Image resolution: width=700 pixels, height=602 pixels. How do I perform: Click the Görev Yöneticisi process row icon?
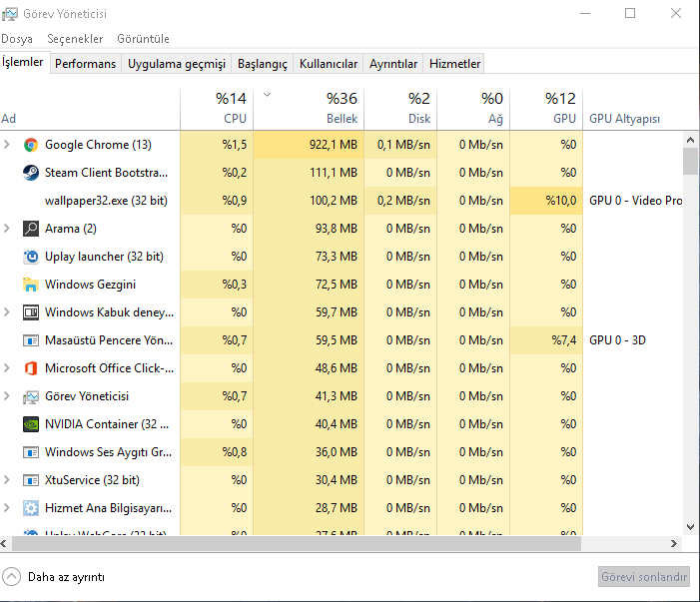(31, 396)
